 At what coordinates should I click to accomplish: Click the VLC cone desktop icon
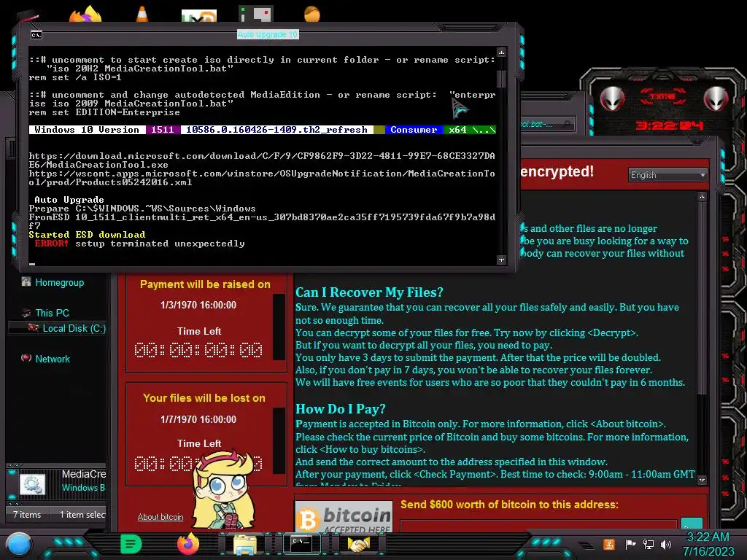tap(142, 15)
